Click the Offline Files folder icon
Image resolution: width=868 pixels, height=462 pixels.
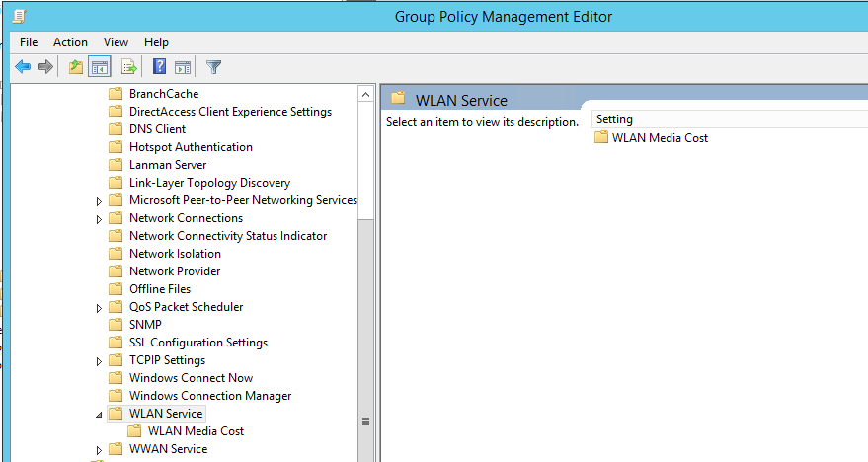(116, 289)
